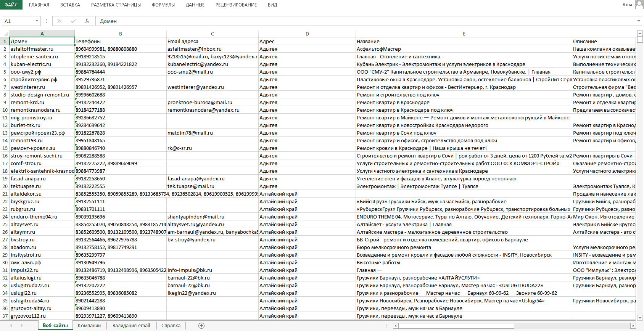The width and height of the screenshot is (644, 331).
Task: Select cell with impuls22.ru domain
Action: pos(42,270)
